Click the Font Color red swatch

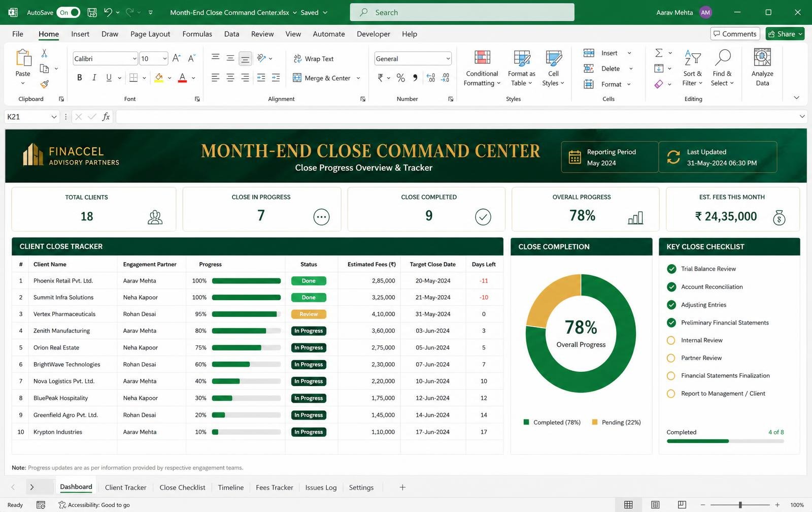point(182,78)
